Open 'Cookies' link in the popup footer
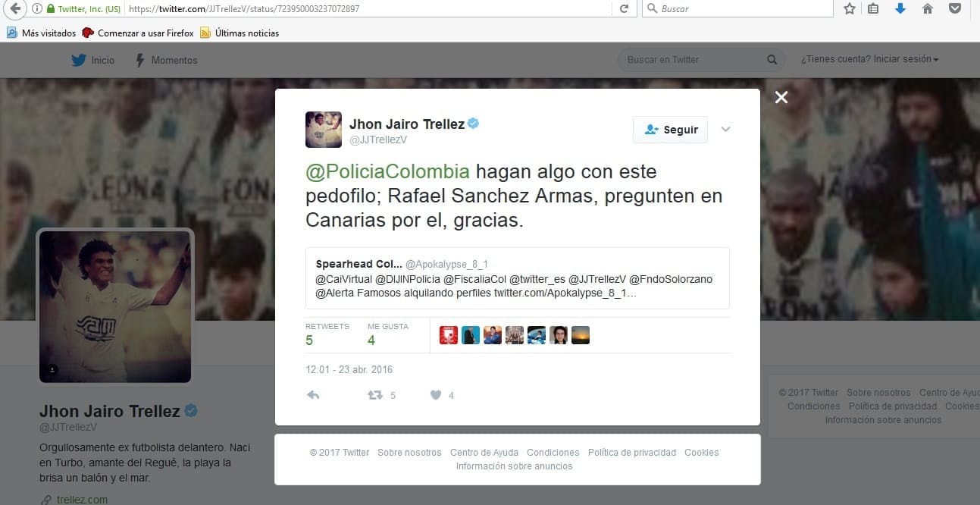The width and height of the screenshot is (980, 505). click(x=702, y=453)
